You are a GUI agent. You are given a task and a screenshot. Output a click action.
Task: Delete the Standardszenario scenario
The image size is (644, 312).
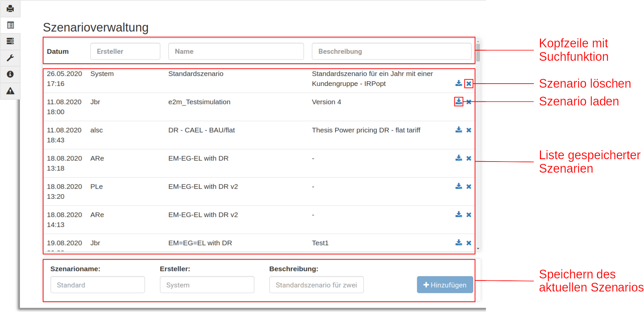pyautogui.click(x=469, y=84)
